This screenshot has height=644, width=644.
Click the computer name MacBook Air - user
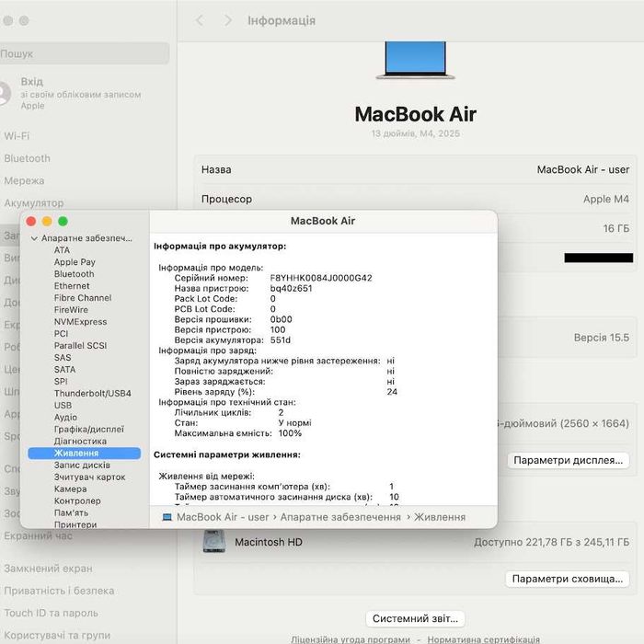tap(582, 169)
